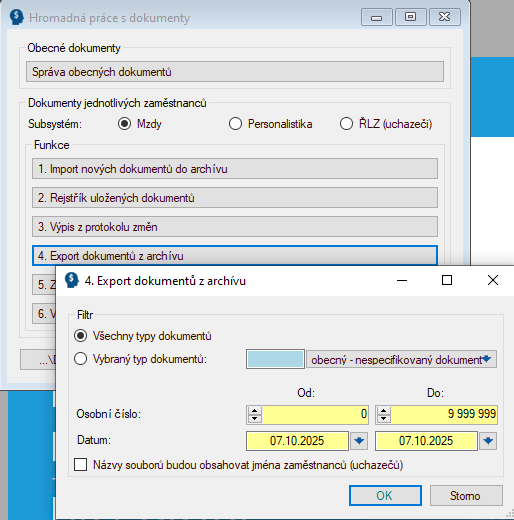Screen dimensions: 514x520
Task: Cancel the dialog with Storno
Action: coord(466,496)
